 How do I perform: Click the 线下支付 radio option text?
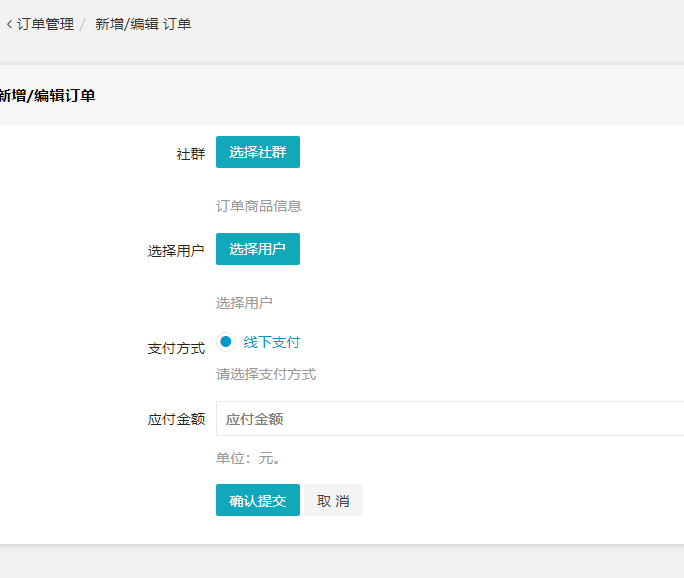(x=272, y=342)
